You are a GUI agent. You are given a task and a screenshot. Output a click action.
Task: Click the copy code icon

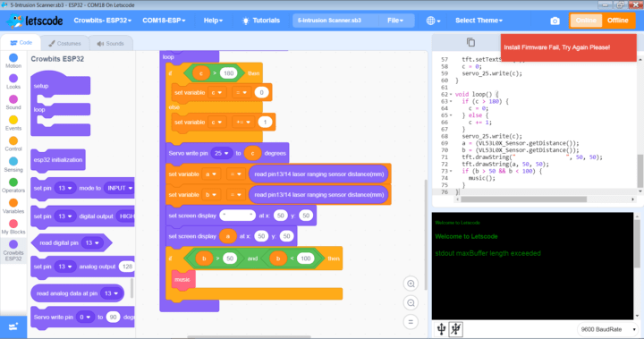470,42
